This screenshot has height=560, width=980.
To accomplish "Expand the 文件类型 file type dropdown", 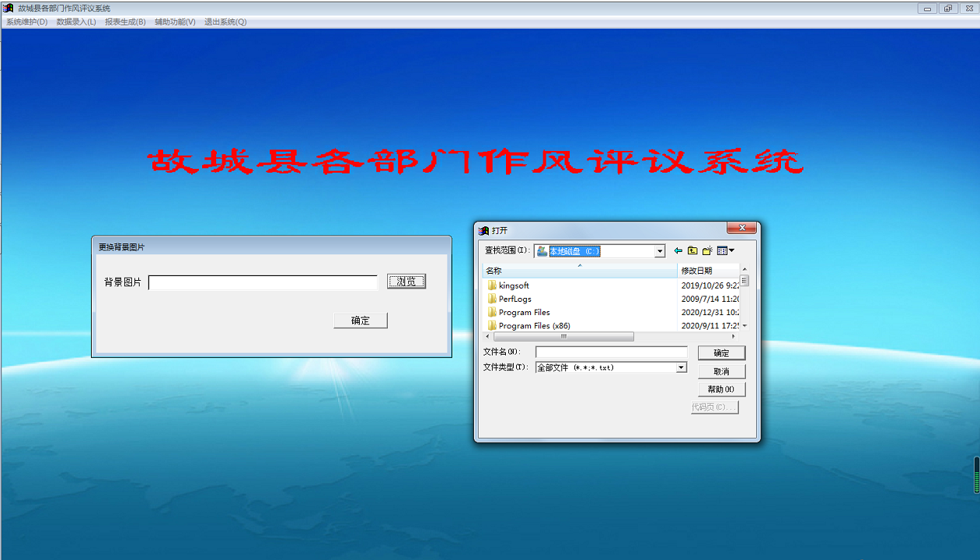I will 682,367.
